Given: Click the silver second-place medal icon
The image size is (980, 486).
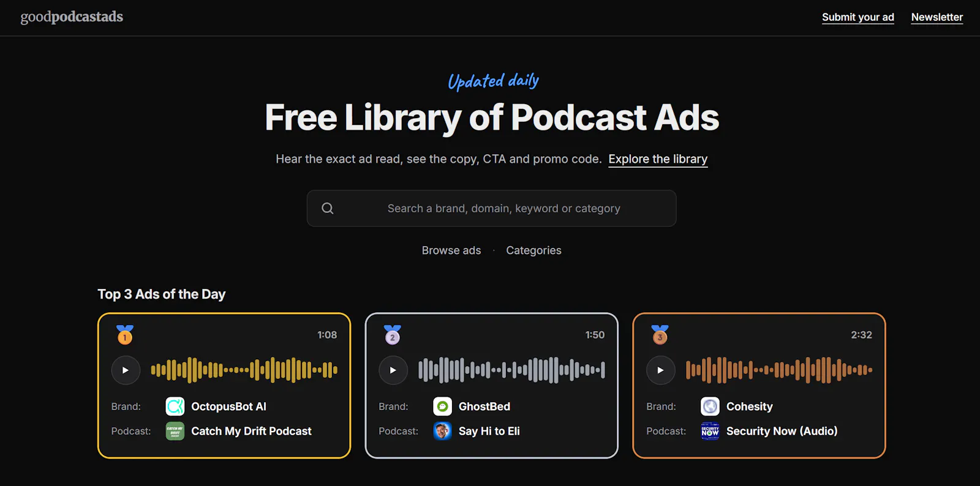Looking at the screenshot, I should point(393,335).
